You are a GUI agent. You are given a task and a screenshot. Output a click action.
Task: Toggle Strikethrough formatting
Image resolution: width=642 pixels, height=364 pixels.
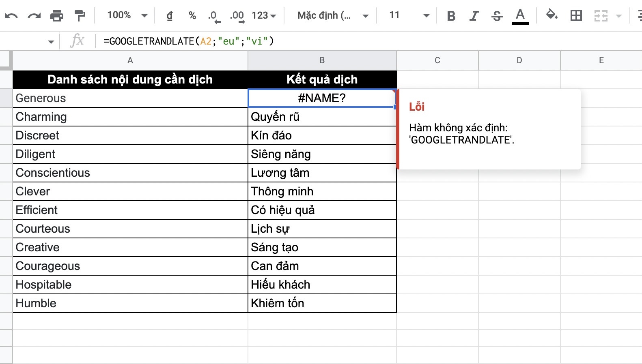click(497, 16)
